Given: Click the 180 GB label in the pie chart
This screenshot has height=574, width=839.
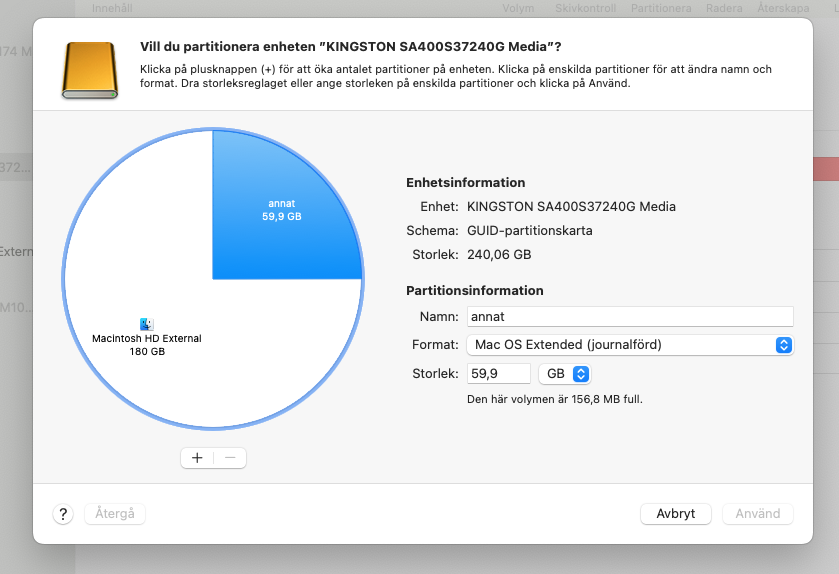Looking at the screenshot, I should point(147,351).
